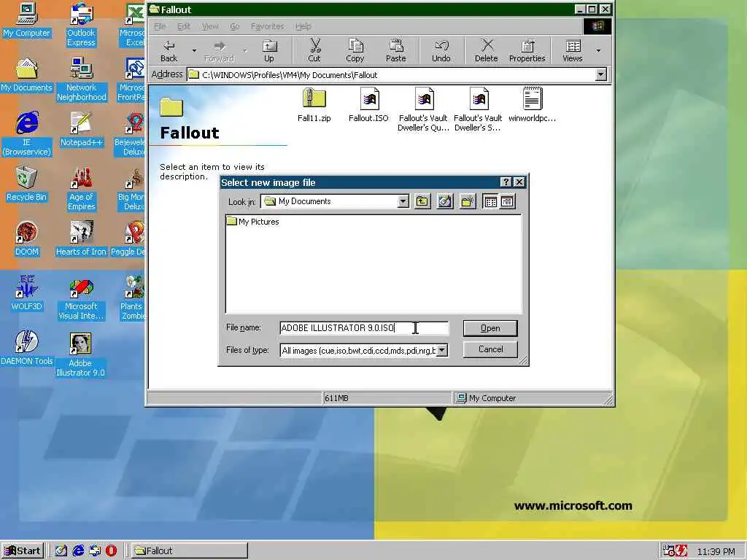Screen dimensions: 747x560
Task: Open Favorites menu
Action: pos(267,26)
